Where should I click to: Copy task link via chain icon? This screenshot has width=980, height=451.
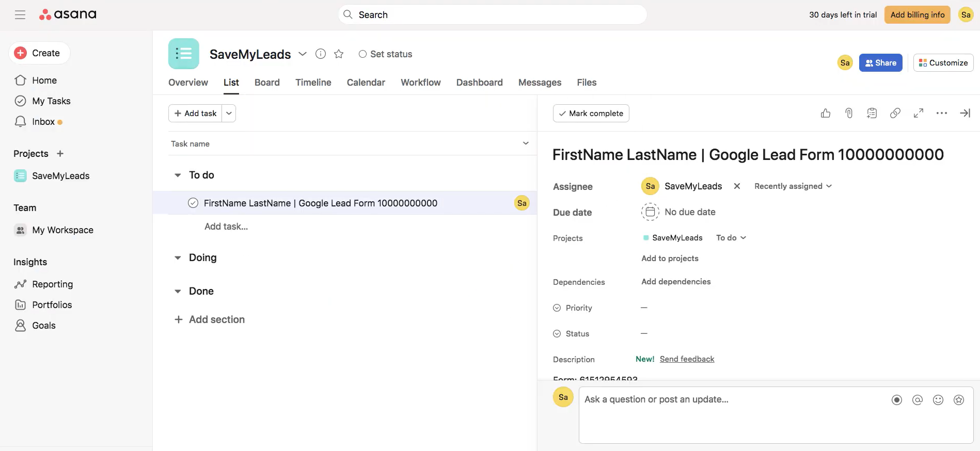click(895, 114)
